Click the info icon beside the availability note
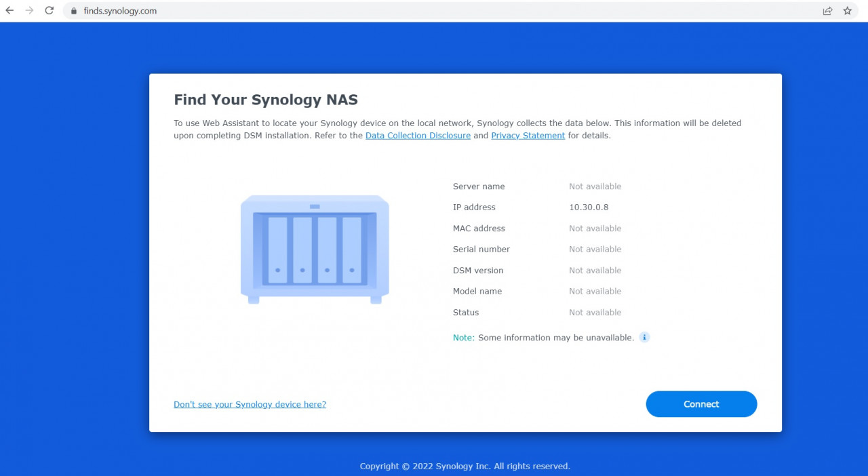 [x=644, y=337]
